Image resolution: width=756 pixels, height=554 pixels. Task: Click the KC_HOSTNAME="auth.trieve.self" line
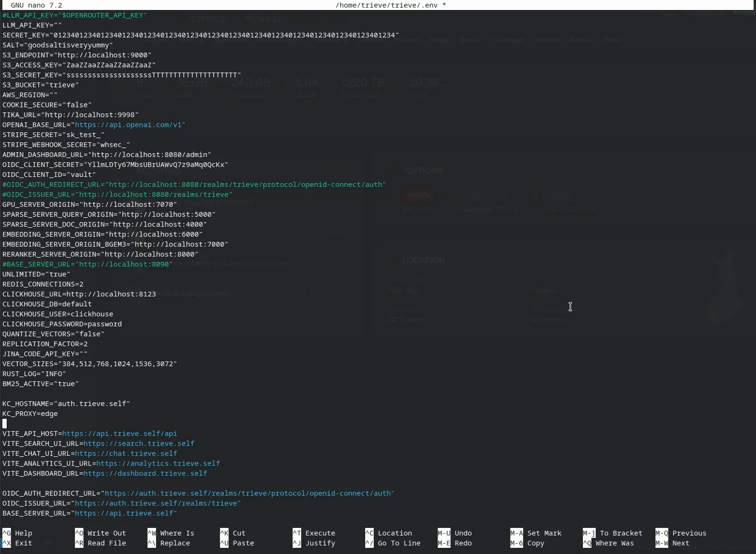pos(66,404)
